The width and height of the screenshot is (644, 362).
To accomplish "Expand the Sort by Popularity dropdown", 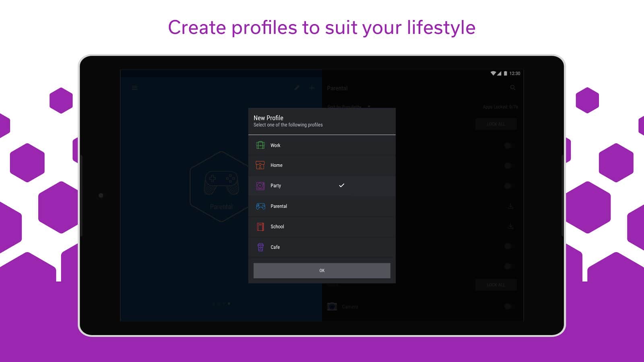I will pos(369,107).
